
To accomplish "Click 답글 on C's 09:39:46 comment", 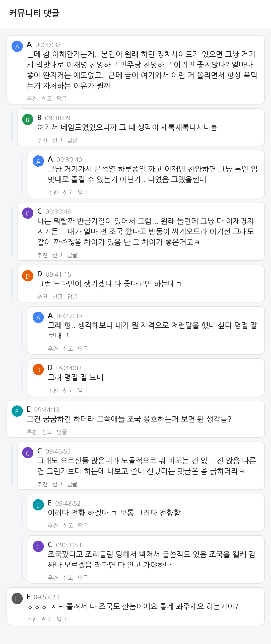I will (73, 255).
